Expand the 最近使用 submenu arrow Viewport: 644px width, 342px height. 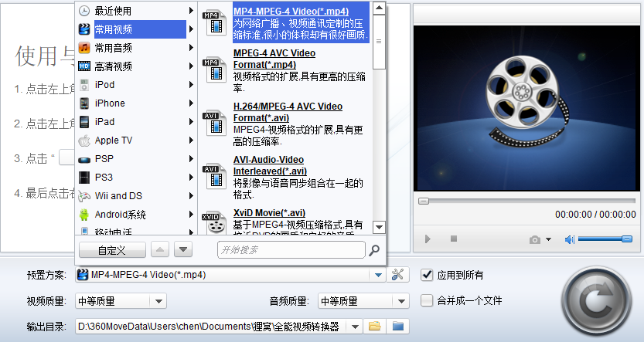191,11
